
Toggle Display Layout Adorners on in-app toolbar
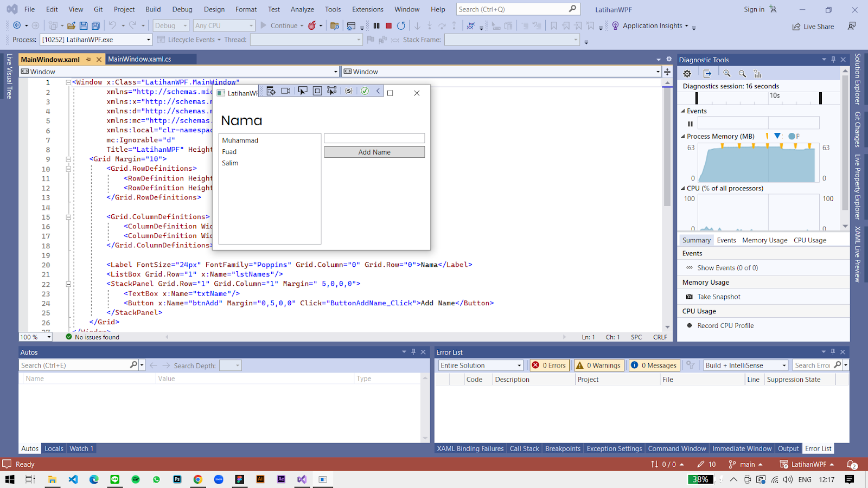317,91
